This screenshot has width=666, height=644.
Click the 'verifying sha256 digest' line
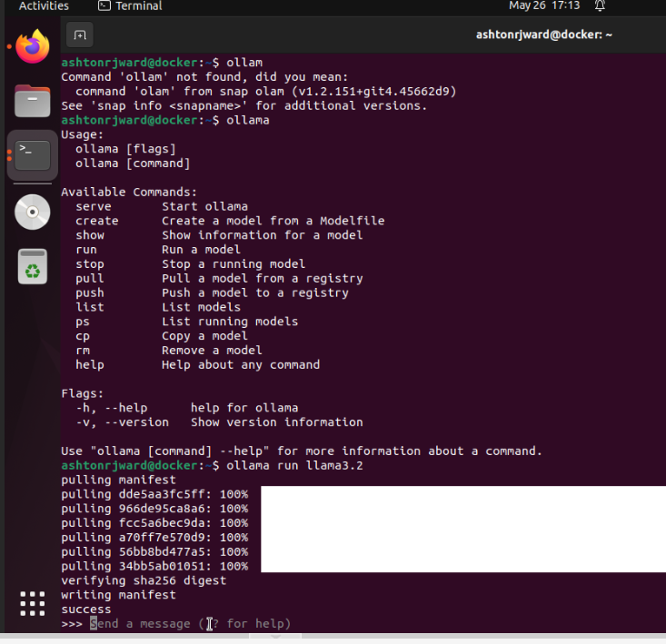(x=144, y=580)
